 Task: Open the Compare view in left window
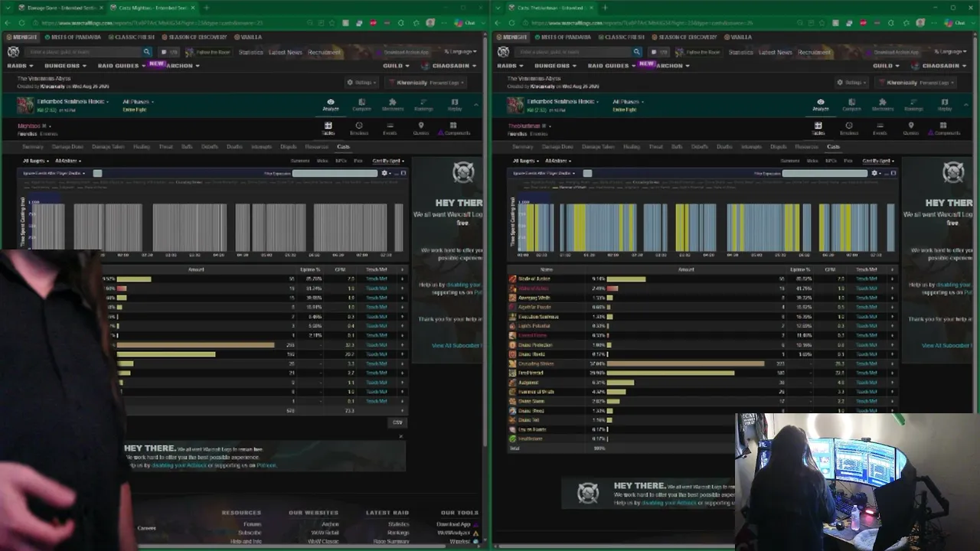tap(361, 105)
